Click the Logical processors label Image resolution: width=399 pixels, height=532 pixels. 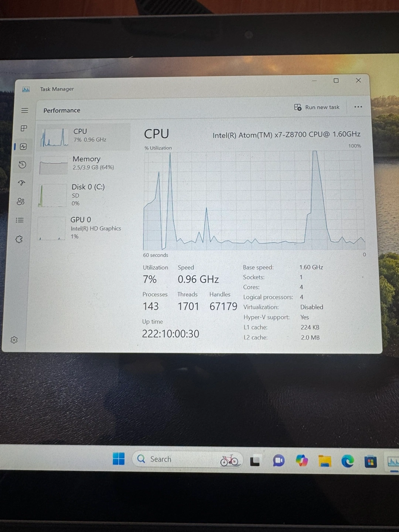(268, 297)
